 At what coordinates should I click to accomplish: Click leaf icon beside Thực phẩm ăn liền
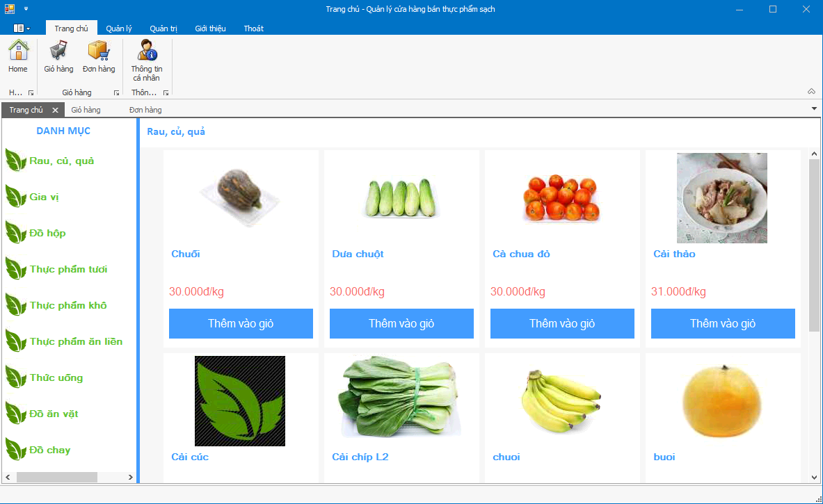coord(16,341)
